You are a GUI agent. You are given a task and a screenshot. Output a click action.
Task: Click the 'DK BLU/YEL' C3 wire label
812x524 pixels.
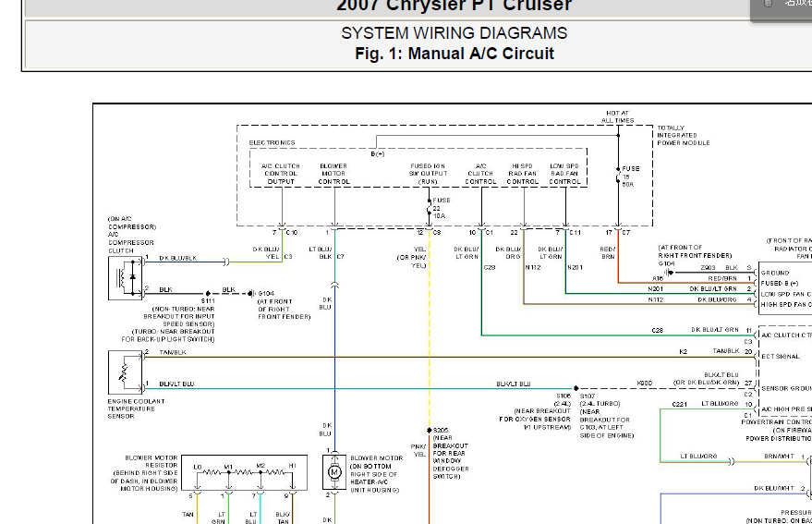266,253
